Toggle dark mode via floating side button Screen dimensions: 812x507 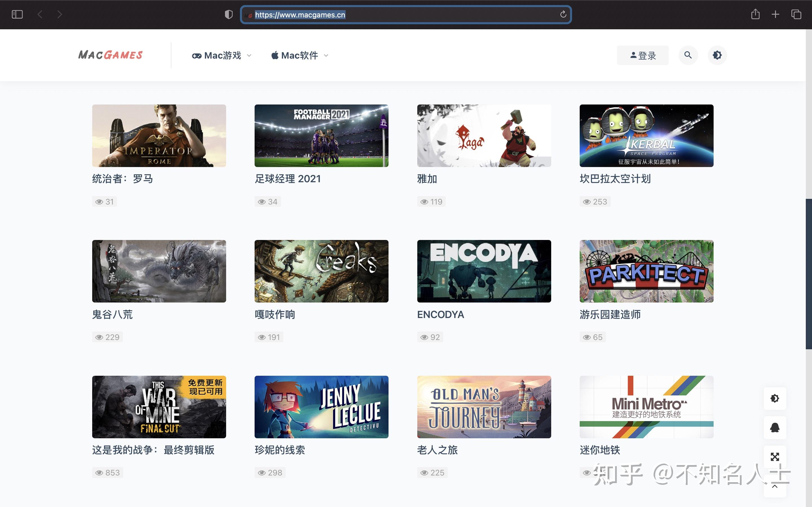(x=775, y=398)
